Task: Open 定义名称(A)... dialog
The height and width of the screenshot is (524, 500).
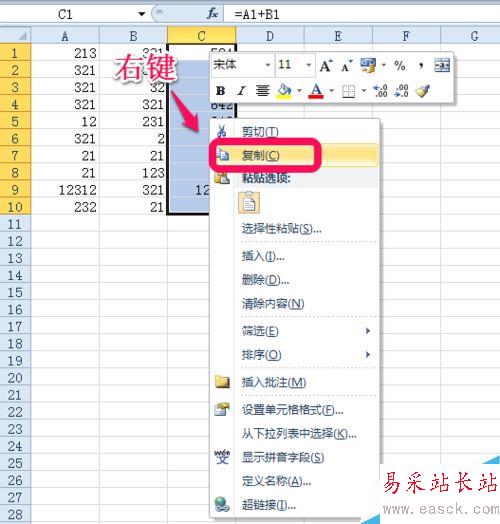Action: (x=295, y=481)
